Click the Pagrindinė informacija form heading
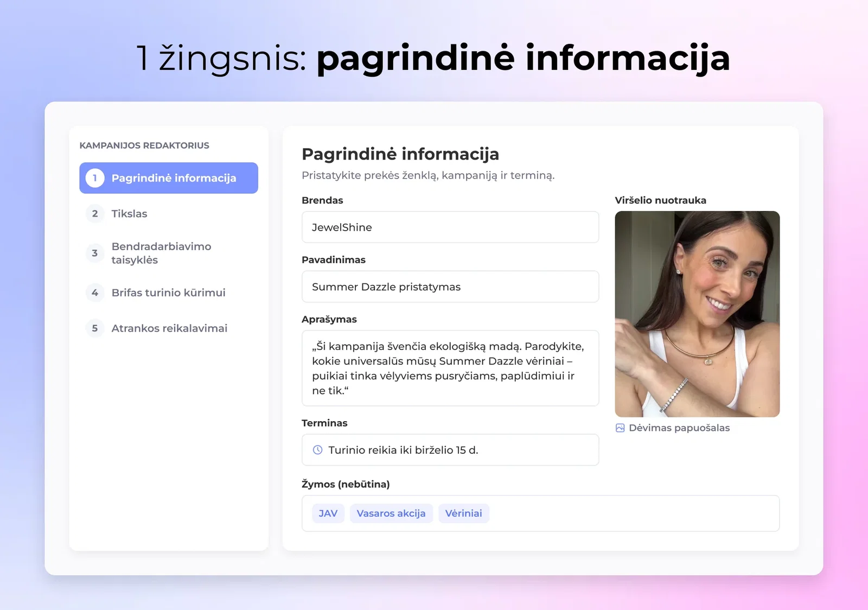 400,154
